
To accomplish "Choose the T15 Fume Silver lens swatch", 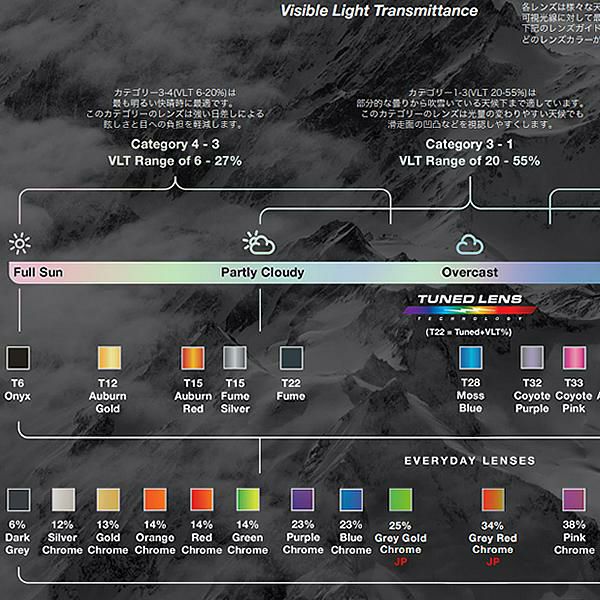I will 234,358.
